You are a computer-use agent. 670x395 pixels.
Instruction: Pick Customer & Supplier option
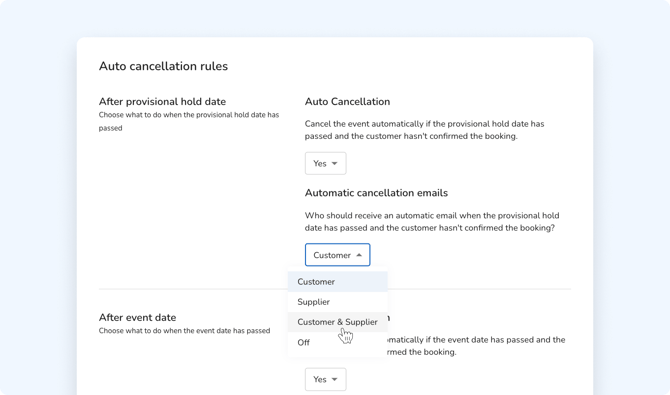click(338, 322)
